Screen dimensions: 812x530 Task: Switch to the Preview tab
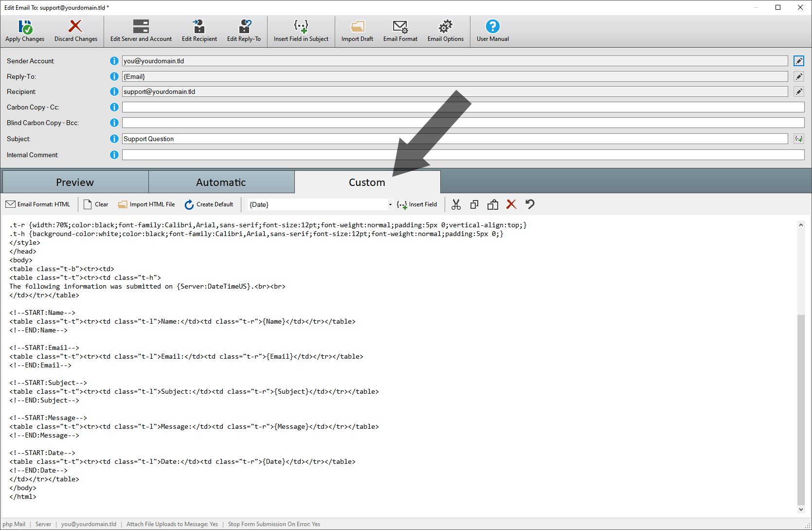tap(75, 182)
